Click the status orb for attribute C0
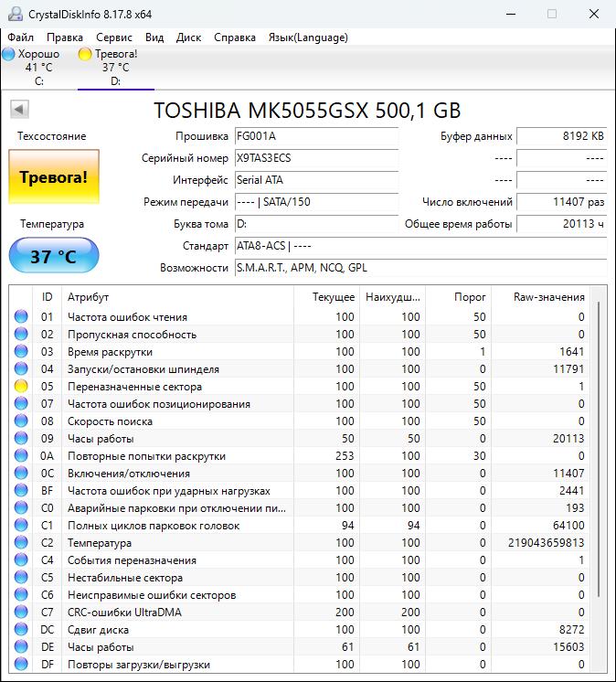 tap(21, 508)
